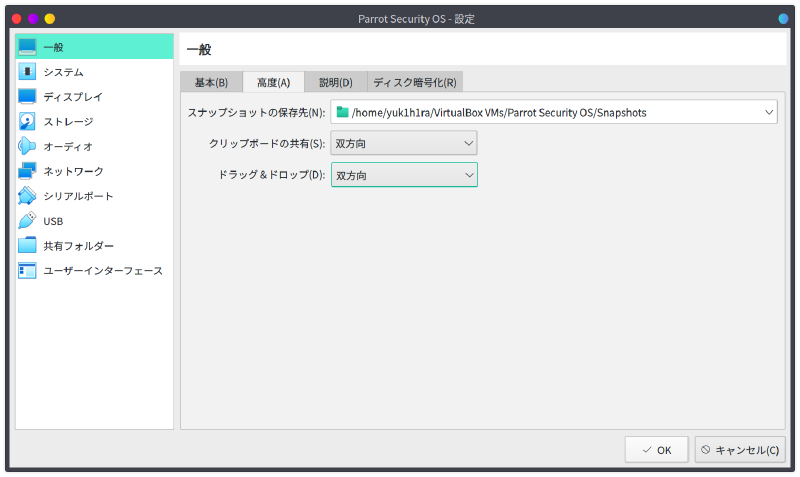Switch to the 基本(B) tab
Screen dimensions: 800x477
[x=211, y=82]
